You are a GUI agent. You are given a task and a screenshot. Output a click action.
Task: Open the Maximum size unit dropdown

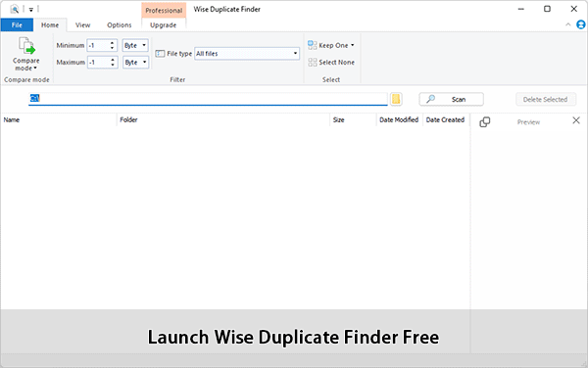tap(136, 62)
